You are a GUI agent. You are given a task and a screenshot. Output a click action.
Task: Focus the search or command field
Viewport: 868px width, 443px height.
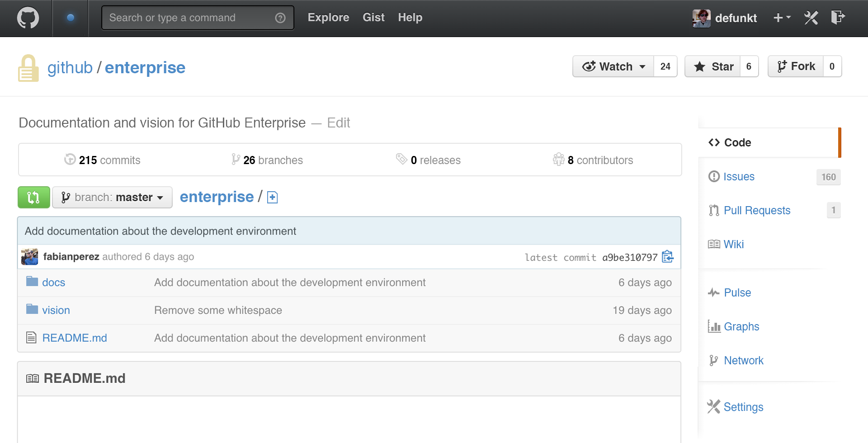[x=198, y=18]
